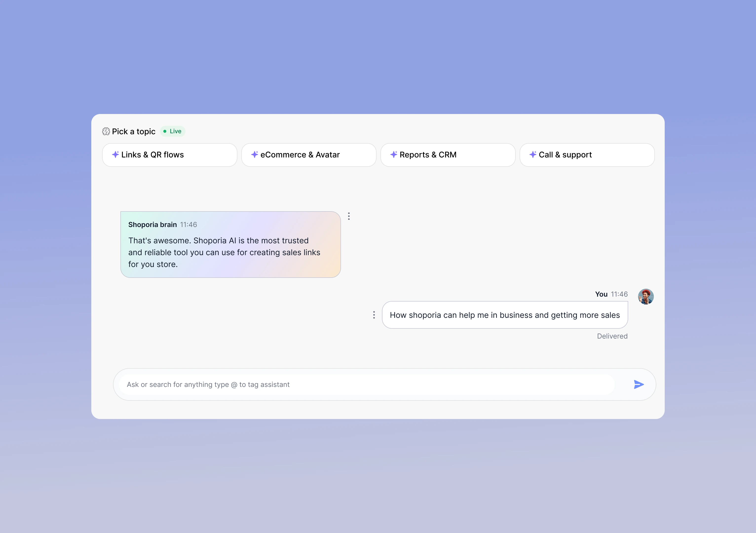Pick the Reports & CRM topic
Viewport: 756px width, 533px height.
[448, 155]
